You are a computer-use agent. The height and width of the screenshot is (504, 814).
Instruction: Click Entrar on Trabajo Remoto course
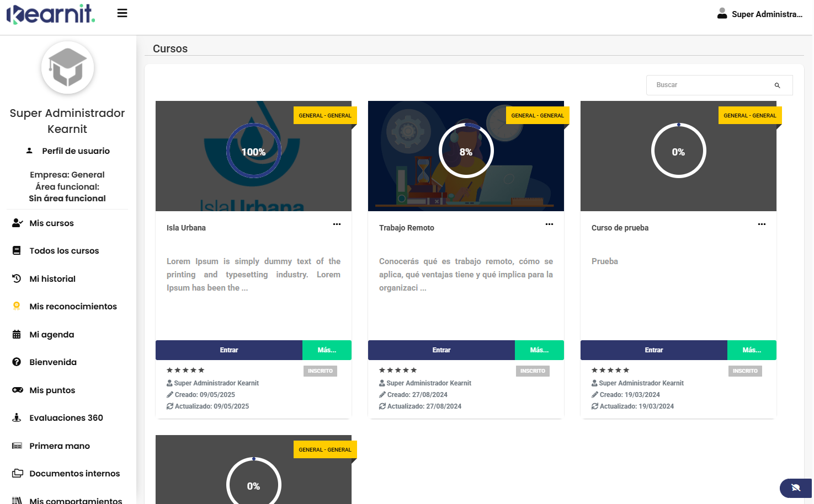click(441, 350)
